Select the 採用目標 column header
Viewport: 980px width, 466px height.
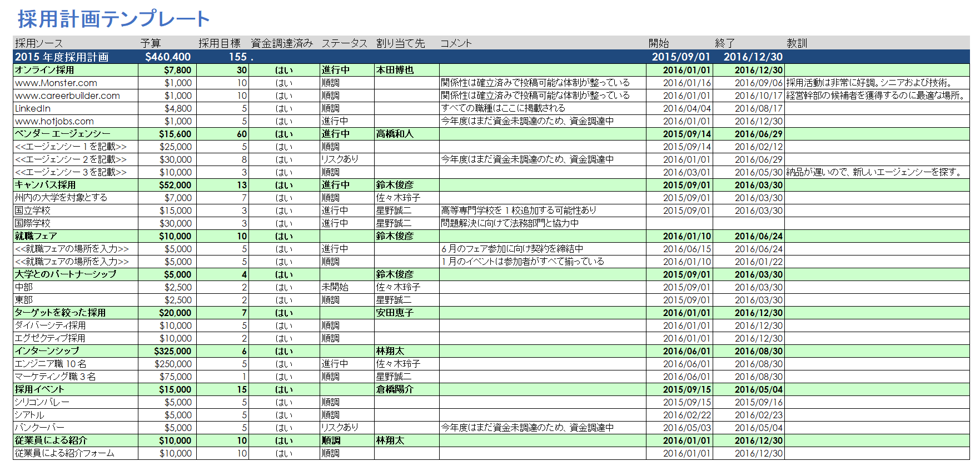click(x=220, y=43)
